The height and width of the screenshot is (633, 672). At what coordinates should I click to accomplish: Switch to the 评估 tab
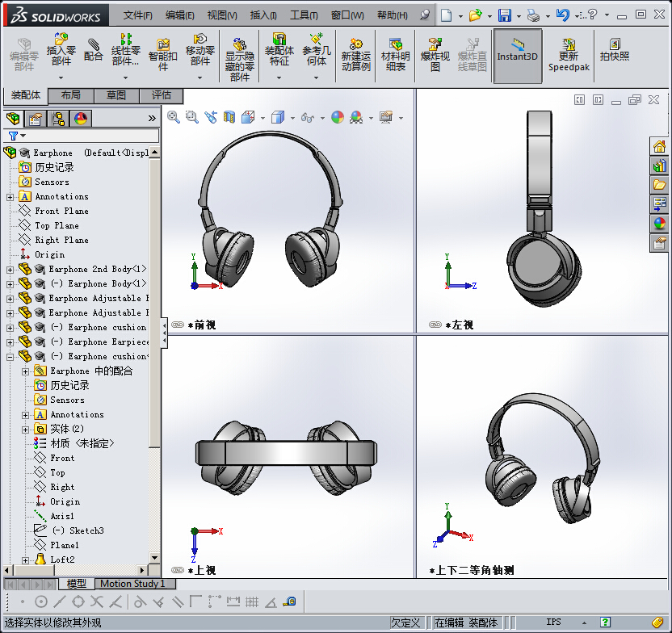tap(162, 95)
